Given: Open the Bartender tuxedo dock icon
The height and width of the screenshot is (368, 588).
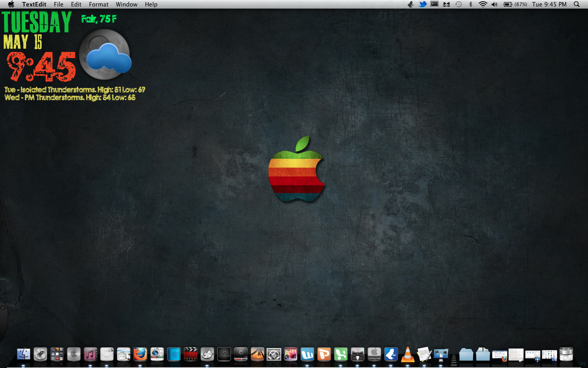Looking at the screenshot, I should coord(358,354).
